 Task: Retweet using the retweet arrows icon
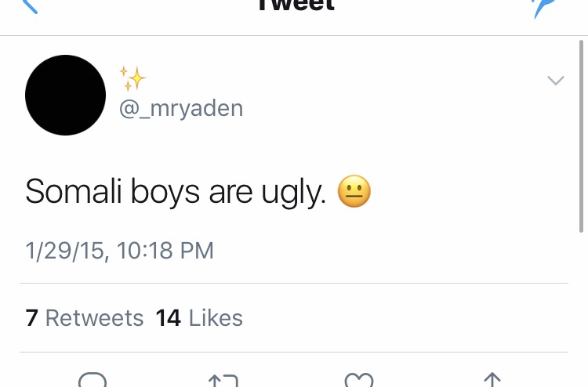tap(223, 381)
